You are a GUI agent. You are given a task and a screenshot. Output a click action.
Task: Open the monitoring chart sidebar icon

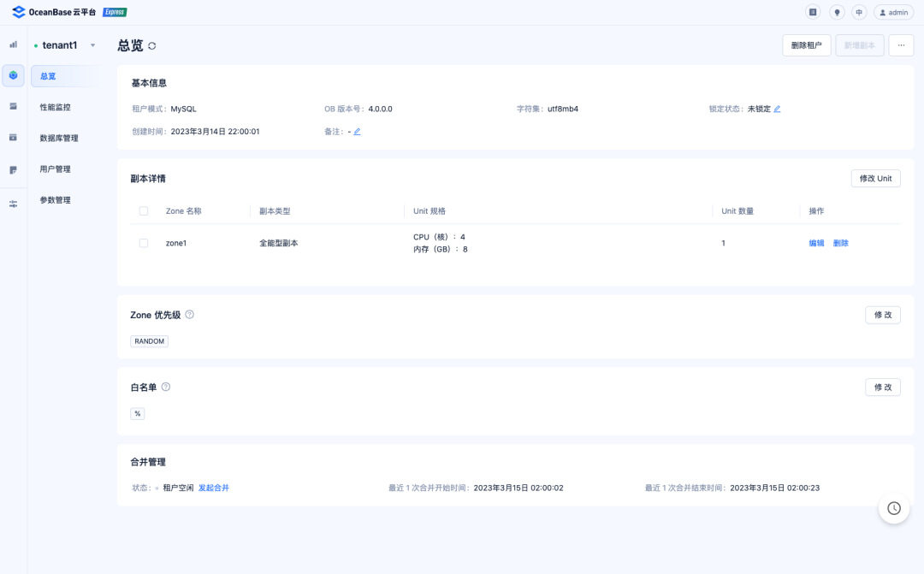[13, 44]
